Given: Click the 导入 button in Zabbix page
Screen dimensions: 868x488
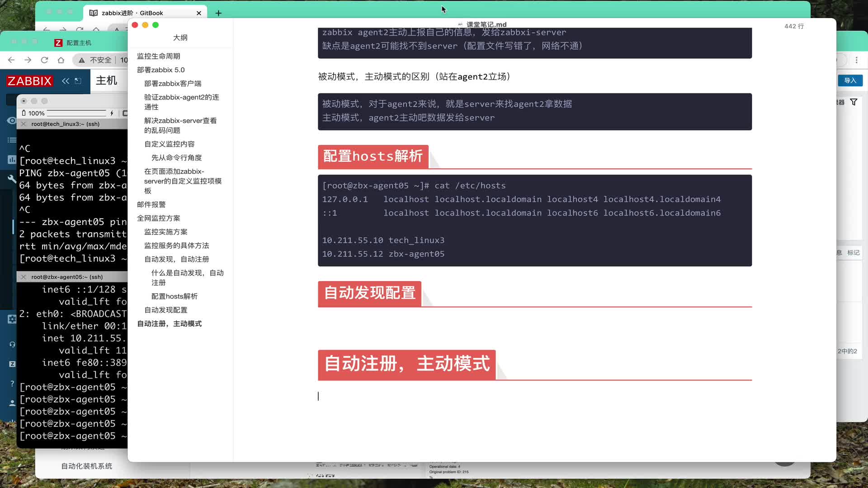Looking at the screenshot, I should click(850, 80).
